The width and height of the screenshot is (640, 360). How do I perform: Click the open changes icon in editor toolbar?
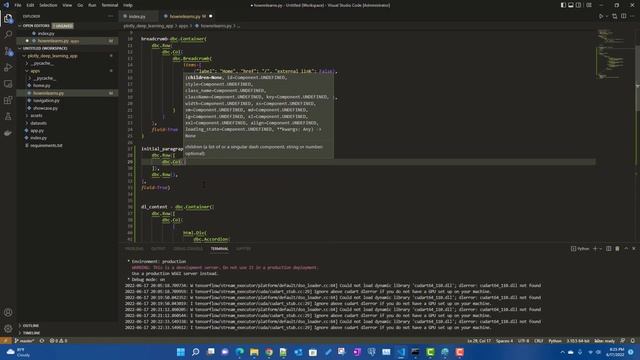[x=615, y=16]
